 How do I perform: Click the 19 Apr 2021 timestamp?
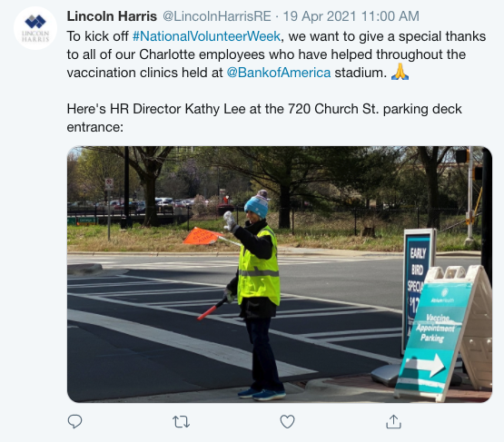(351, 16)
